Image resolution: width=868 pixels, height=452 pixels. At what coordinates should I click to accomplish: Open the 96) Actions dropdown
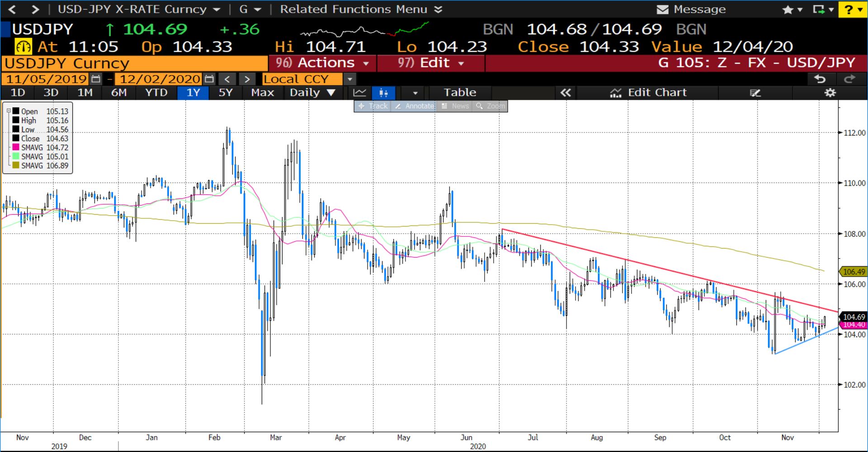[x=322, y=63]
